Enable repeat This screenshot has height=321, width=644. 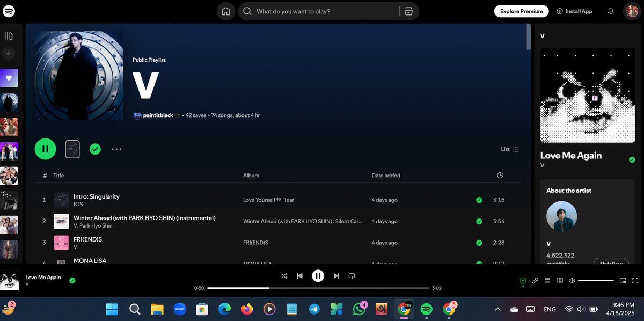(x=352, y=276)
